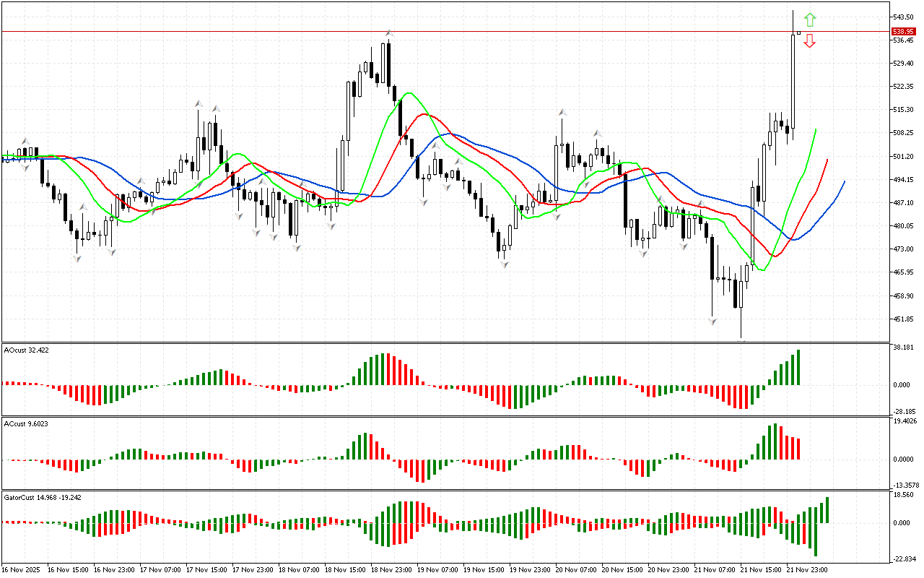Select the last green AOcust histogram bar

coord(798,367)
